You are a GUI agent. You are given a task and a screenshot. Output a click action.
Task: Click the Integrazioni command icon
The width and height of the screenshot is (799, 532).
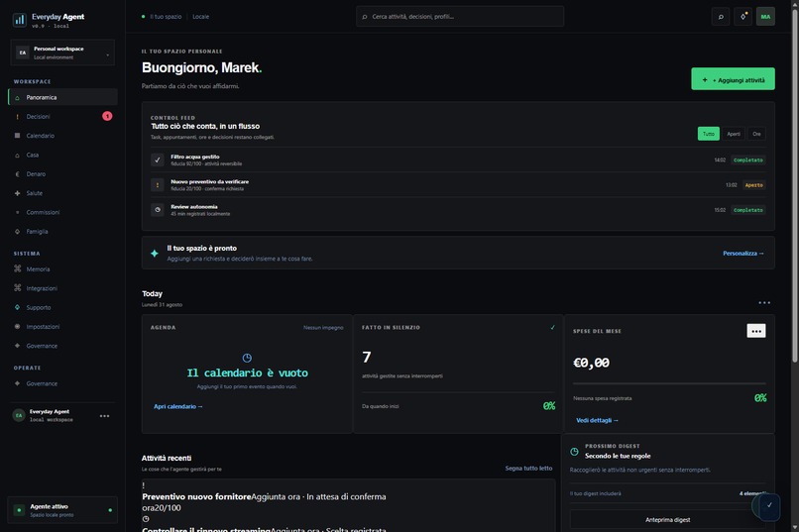[17, 288]
